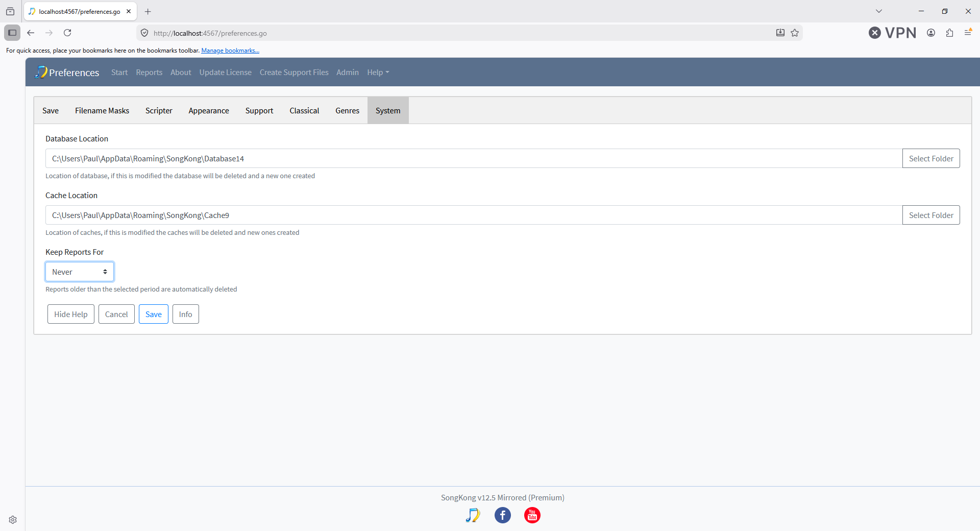Select Folder for Database Location
This screenshot has width=980, height=531.
931,158
